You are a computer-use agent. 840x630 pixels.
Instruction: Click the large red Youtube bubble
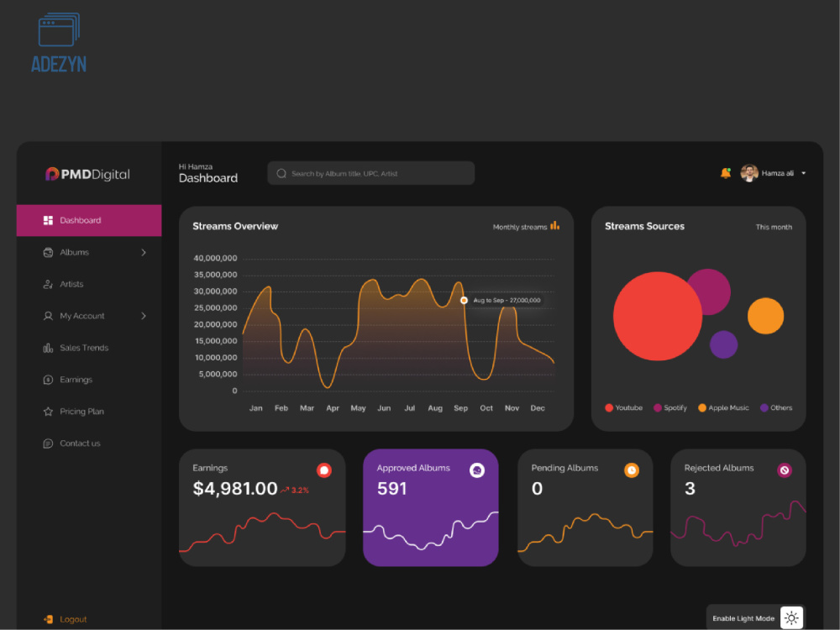coord(658,316)
